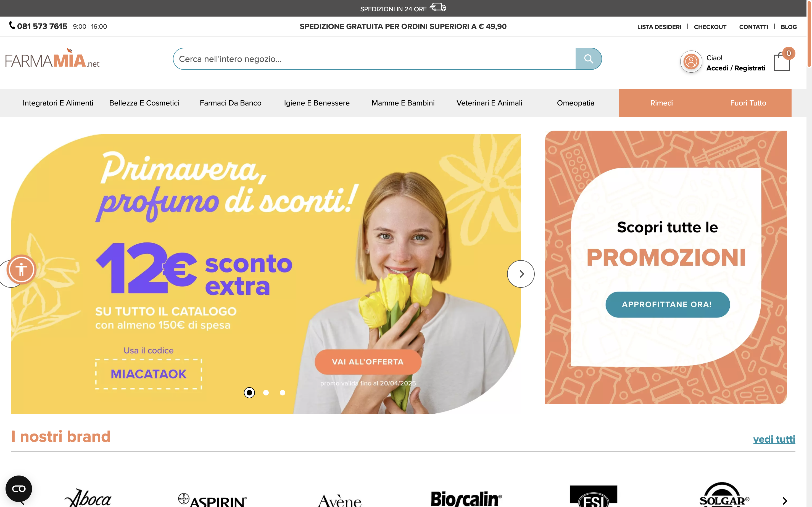Expand Integratori E Alimenti menu

coord(58,103)
